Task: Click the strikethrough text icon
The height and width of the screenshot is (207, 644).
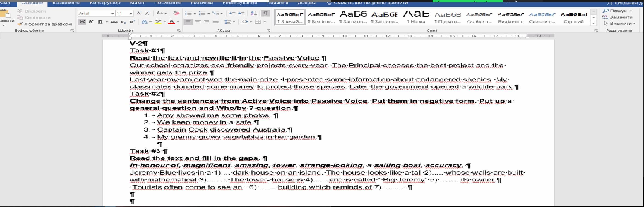Action: (x=114, y=22)
